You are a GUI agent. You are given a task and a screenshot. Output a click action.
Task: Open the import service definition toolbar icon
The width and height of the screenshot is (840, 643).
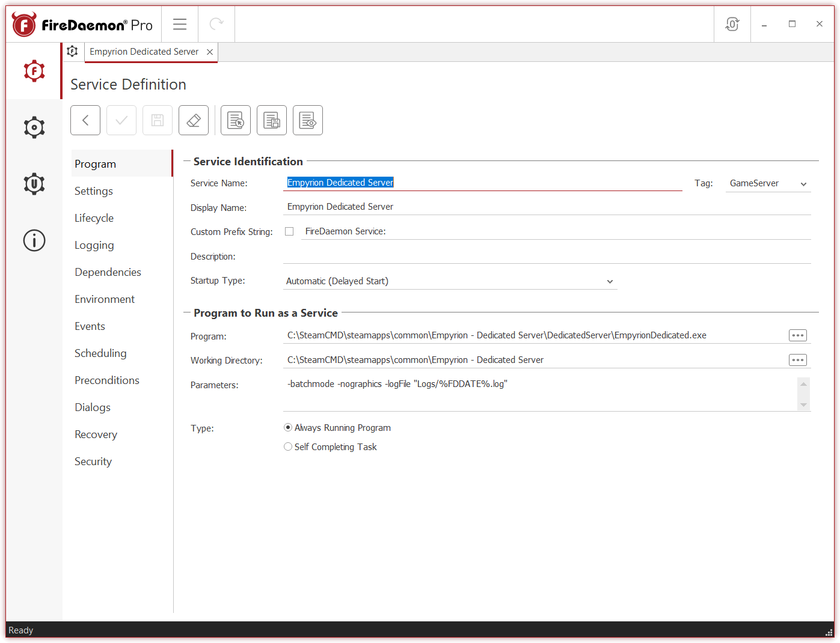pyautogui.click(x=235, y=120)
